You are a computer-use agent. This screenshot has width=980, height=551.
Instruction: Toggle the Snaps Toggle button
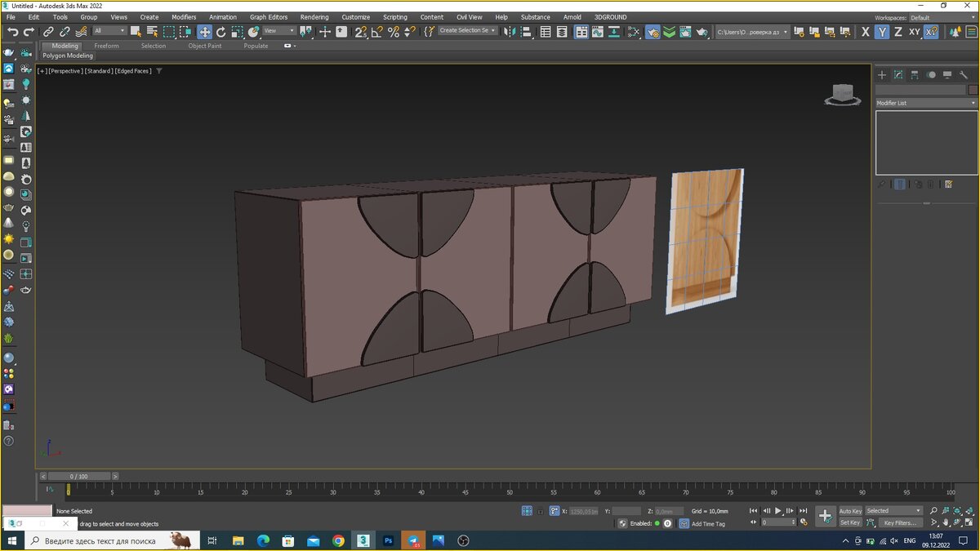361,32
